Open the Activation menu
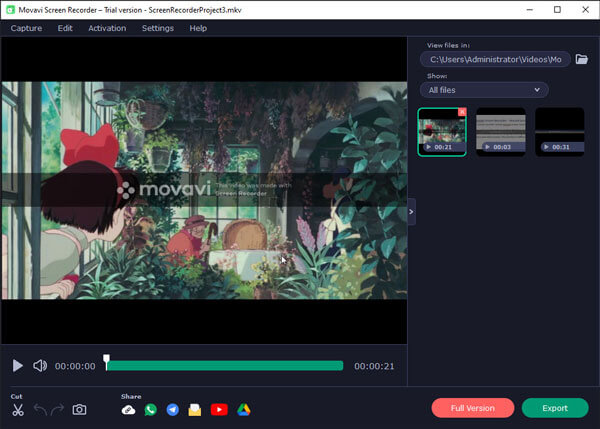The image size is (600, 429). pos(107,28)
